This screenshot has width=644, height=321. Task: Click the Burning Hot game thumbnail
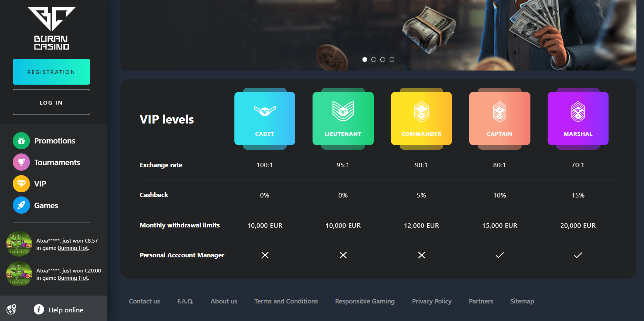[19, 244]
